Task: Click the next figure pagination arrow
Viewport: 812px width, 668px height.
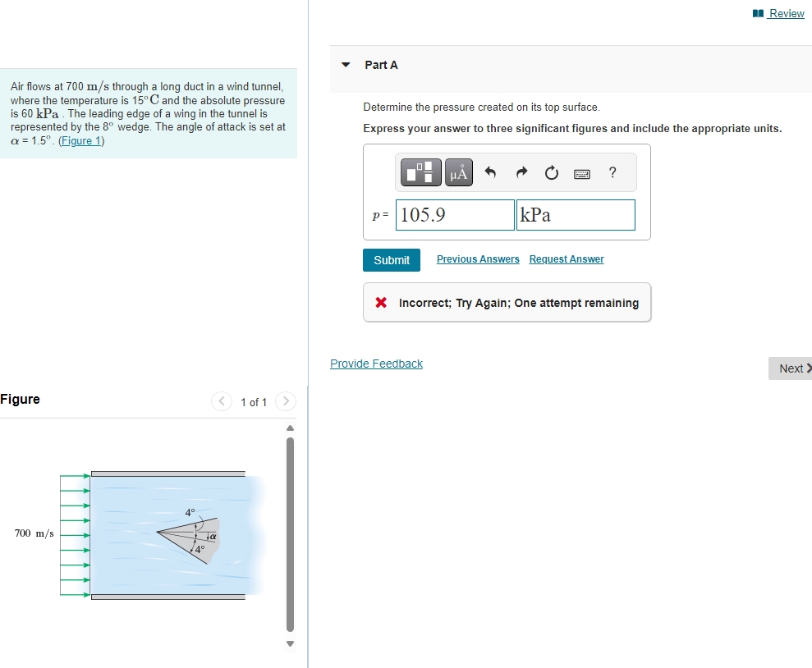Action: tap(285, 401)
